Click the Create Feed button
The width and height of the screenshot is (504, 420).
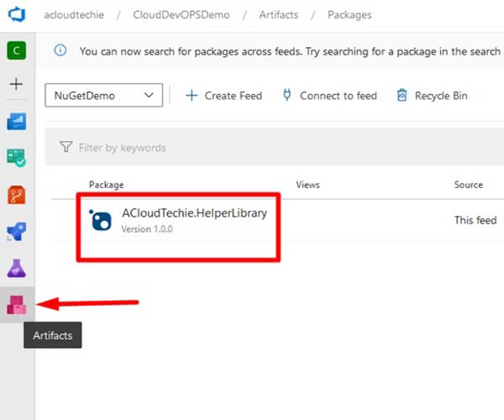click(x=224, y=96)
